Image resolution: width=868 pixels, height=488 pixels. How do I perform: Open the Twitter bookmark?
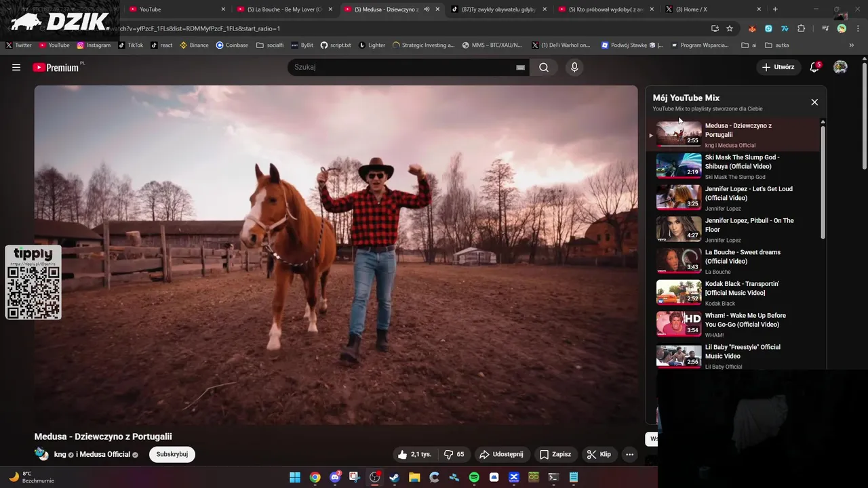19,45
